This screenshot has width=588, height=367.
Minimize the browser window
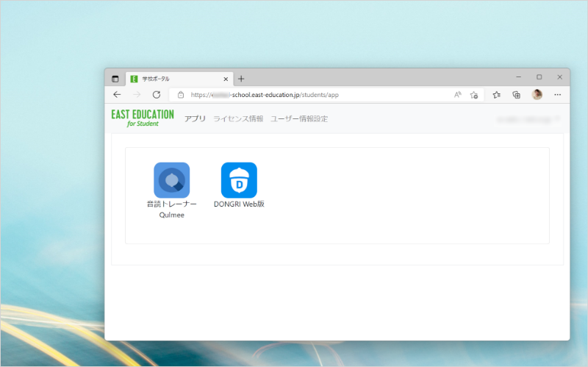click(x=519, y=77)
